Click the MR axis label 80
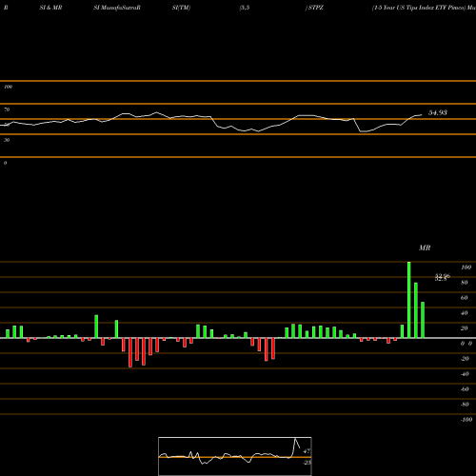Image resolution: width=476 pixels, height=476 pixels. (x=465, y=283)
